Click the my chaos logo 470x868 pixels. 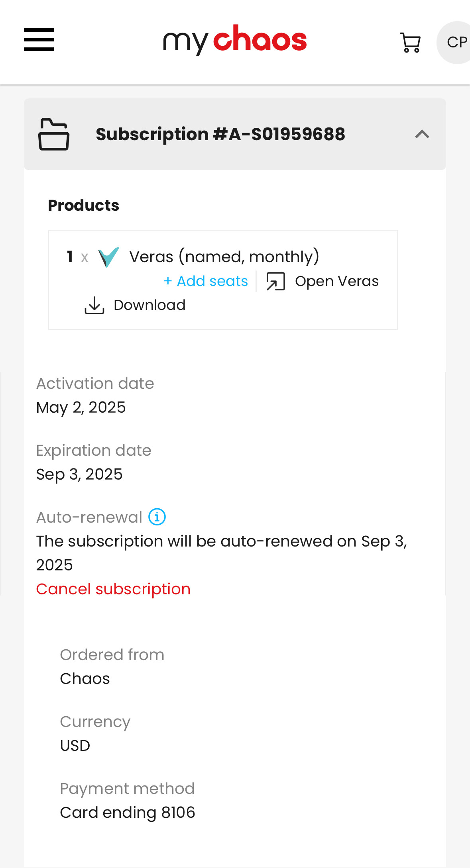235,40
